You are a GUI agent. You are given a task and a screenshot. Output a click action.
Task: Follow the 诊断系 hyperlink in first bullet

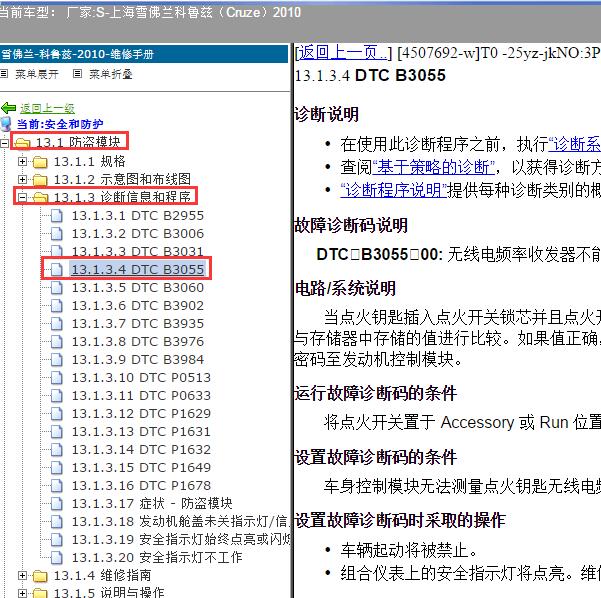point(575,145)
